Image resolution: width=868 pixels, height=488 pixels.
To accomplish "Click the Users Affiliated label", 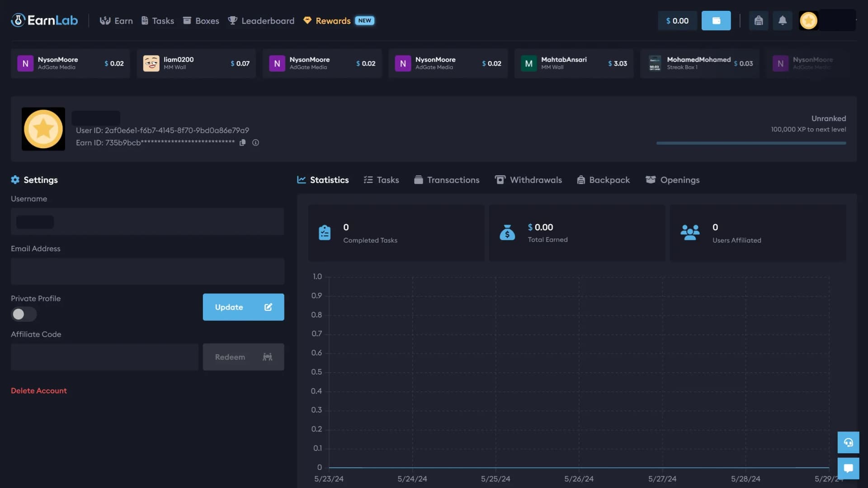I will [x=737, y=240].
